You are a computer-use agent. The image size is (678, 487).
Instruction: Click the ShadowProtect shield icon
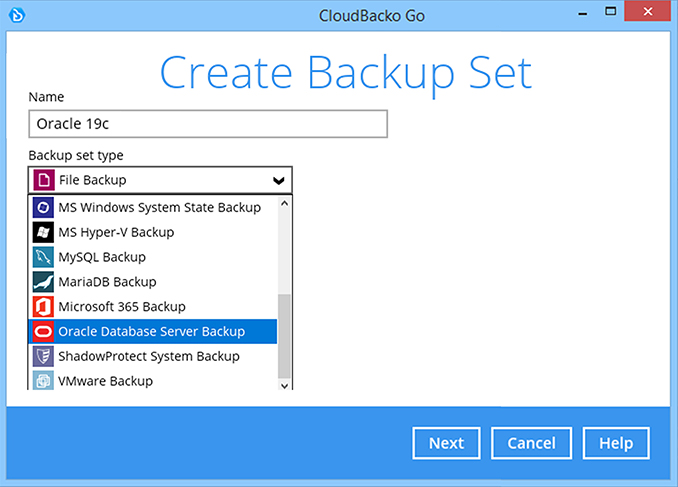tap(43, 356)
